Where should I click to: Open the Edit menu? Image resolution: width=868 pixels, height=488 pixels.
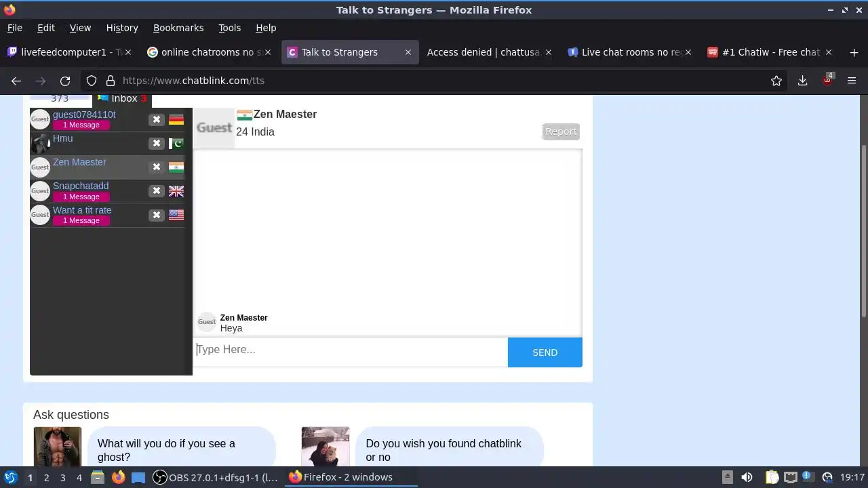coord(46,28)
